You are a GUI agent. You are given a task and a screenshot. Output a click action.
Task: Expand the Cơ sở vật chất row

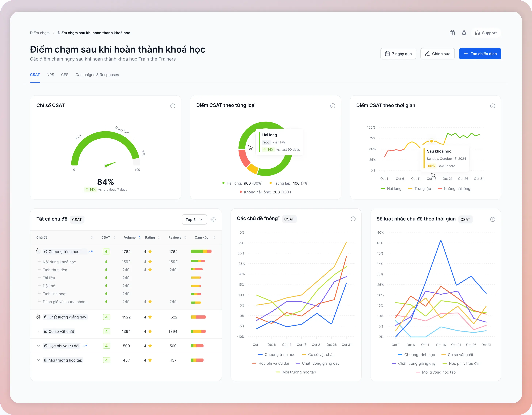[39, 331]
